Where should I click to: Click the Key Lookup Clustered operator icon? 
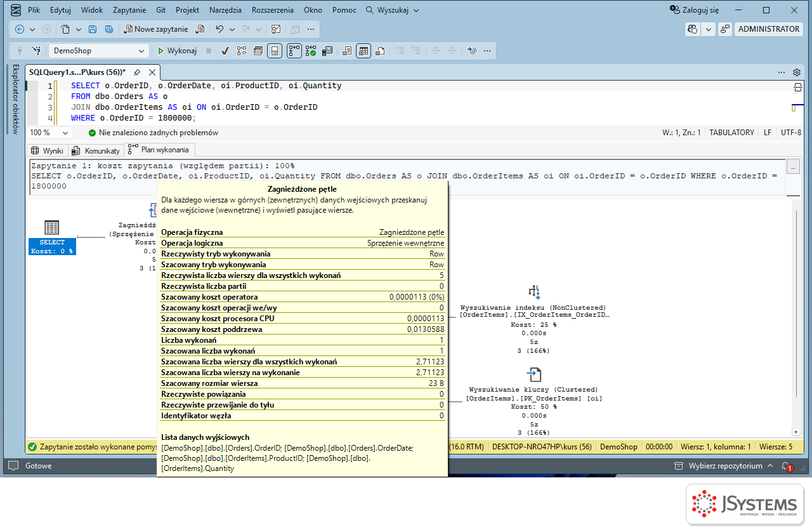click(534, 374)
